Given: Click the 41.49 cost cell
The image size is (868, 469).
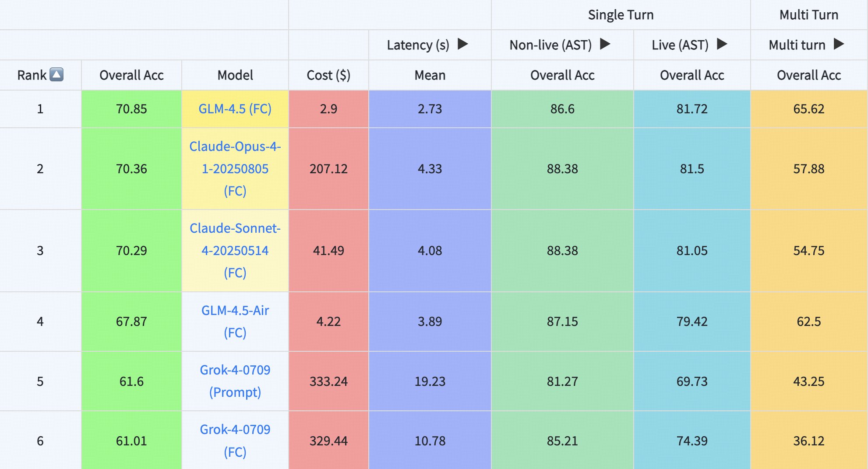Looking at the screenshot, I should coord(328,250).
